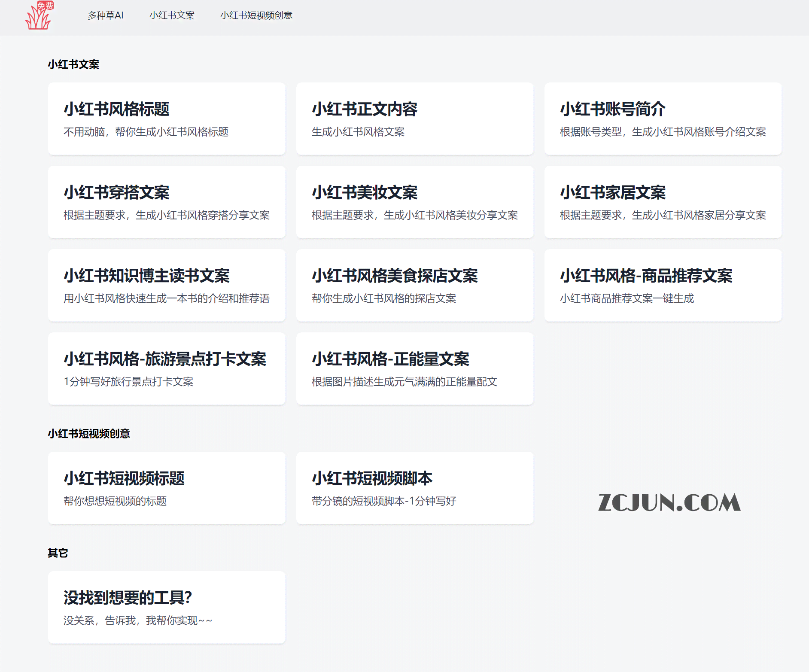Open the 小红书文案 nav menu item

pyautogui.click(x=172, y=15)
